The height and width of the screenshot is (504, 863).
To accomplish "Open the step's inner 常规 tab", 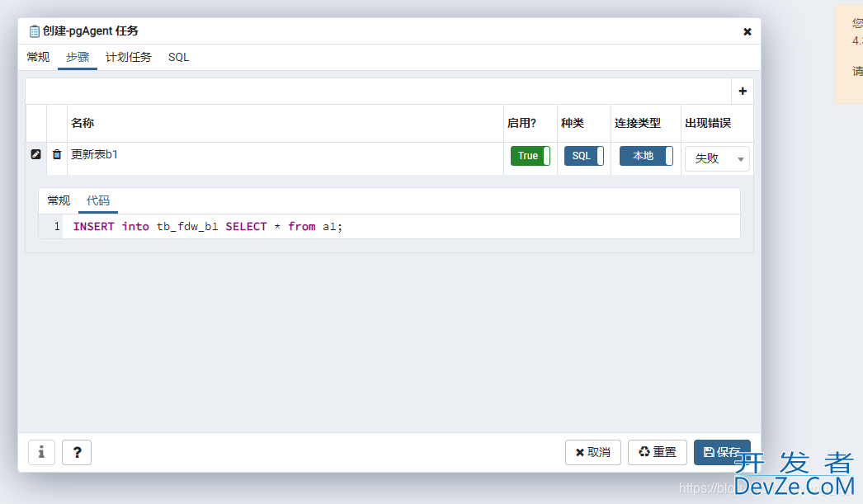I will click(59, 200).
